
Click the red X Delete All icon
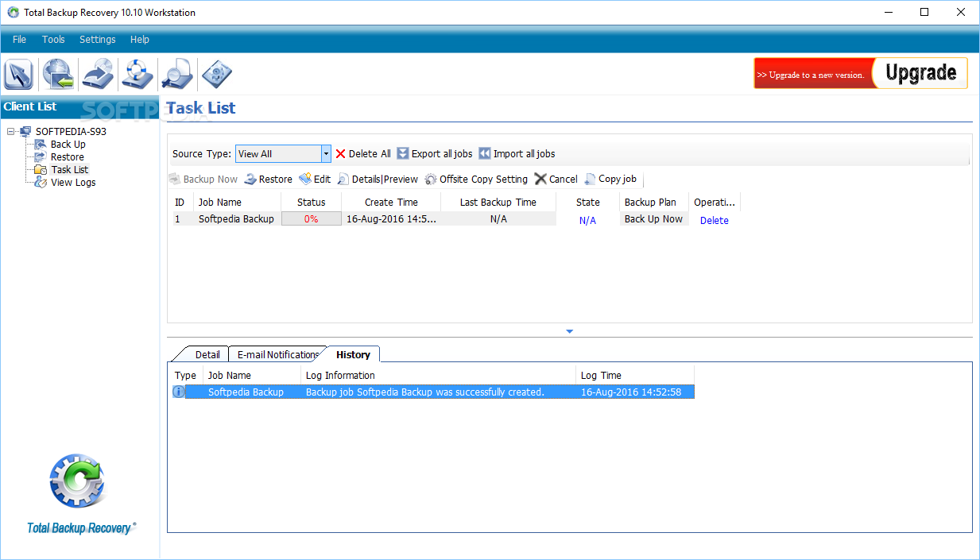340,154
